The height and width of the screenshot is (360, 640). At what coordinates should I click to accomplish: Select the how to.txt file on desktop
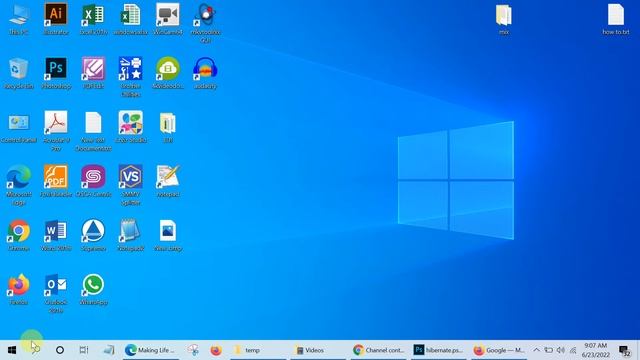pos(616,19)
